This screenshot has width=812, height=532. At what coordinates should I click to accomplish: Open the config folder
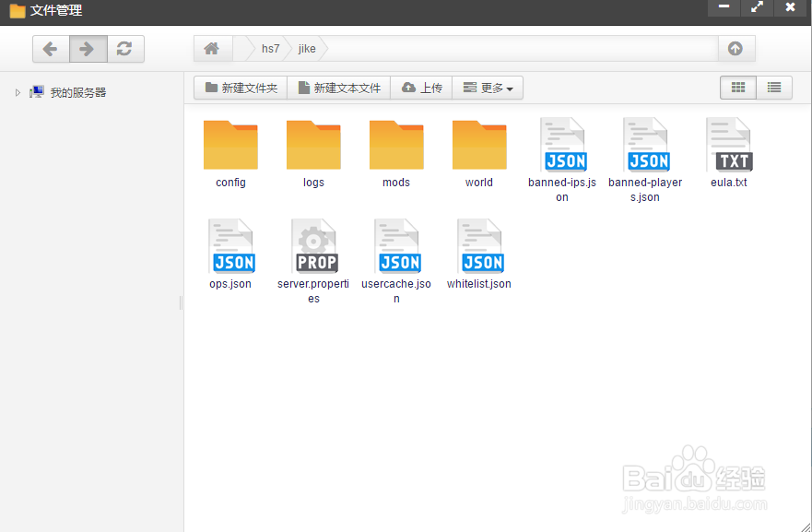click(230, 145)
